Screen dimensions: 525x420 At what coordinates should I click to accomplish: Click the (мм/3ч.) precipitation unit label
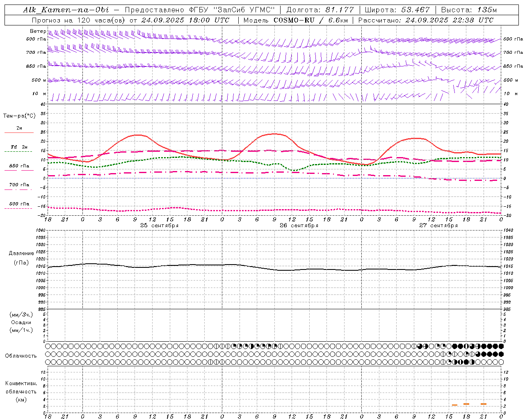21,315
